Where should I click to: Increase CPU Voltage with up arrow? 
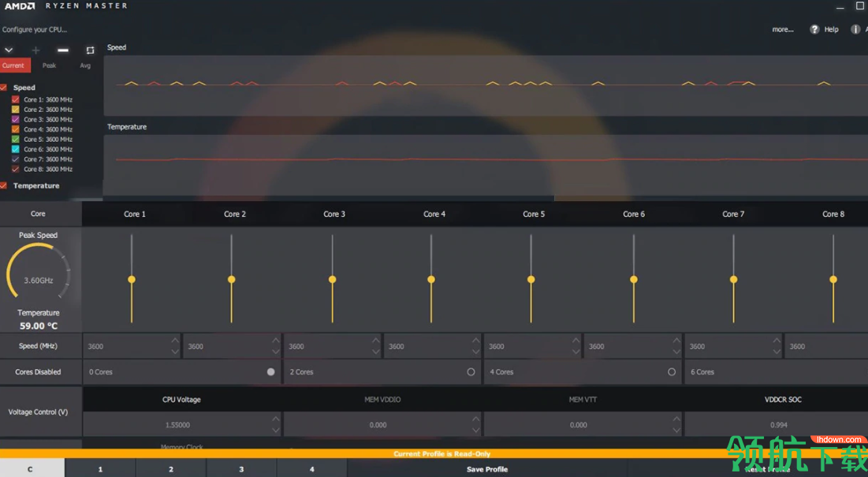click(276, 419)
